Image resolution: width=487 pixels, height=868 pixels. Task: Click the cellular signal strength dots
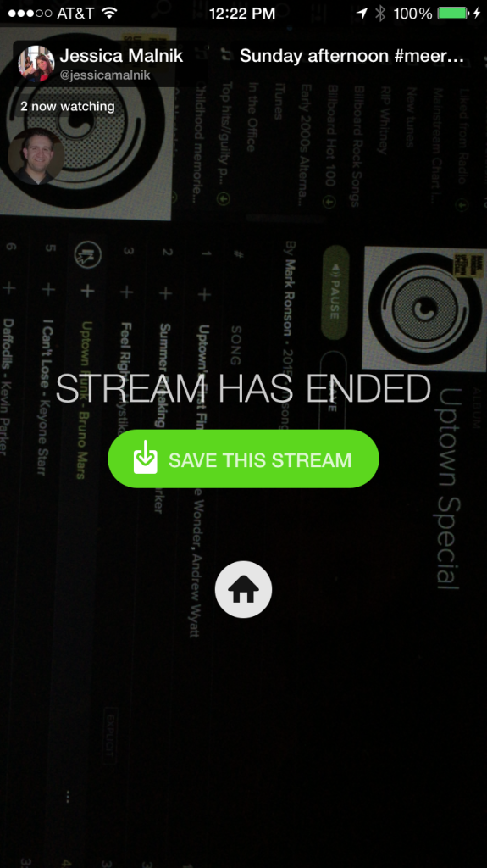[x=30, y=14]
